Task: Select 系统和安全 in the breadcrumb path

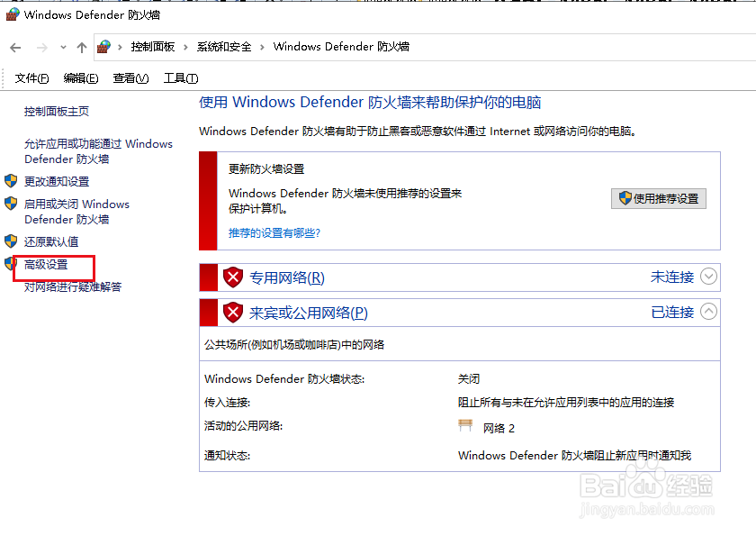Action: coord(223,46)
